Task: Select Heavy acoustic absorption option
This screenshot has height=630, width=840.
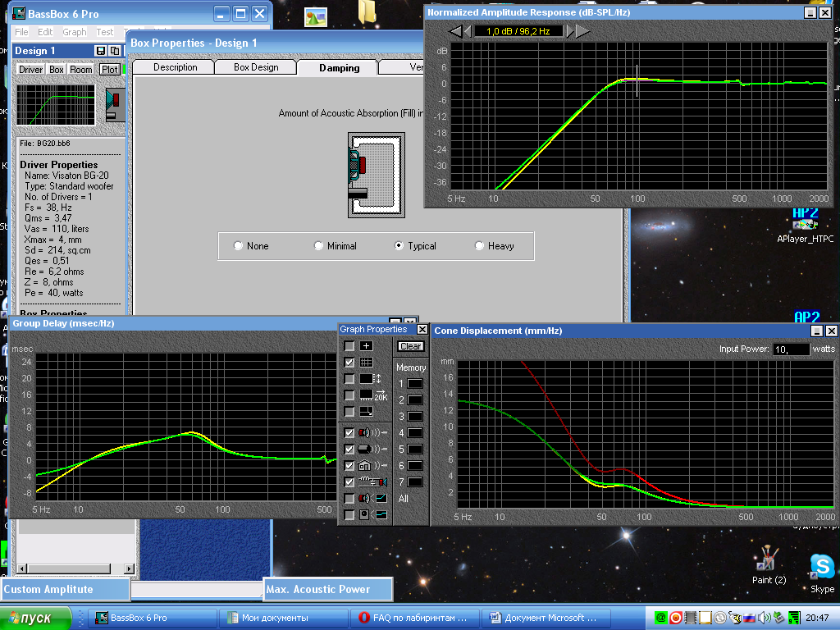Action: coord(479,246)
